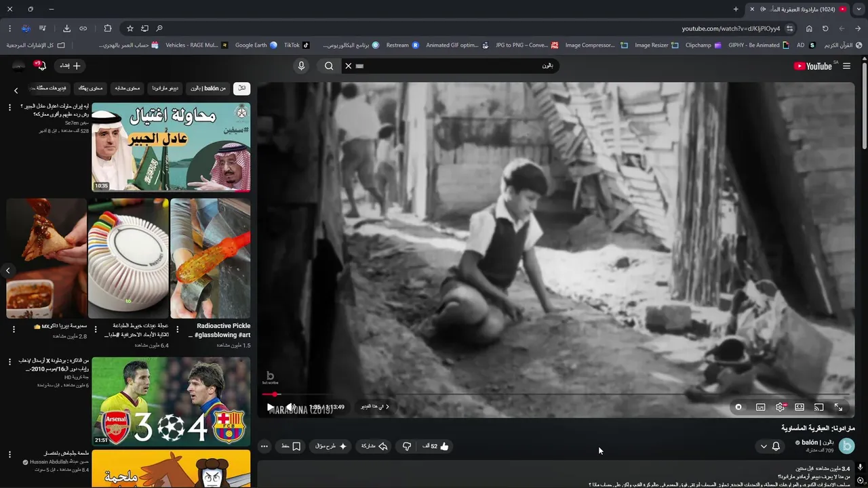Dislike the video with thumbs down
The height and width of the screenshot is (488, 868).
pyautogui.click(x=406, y=446)
